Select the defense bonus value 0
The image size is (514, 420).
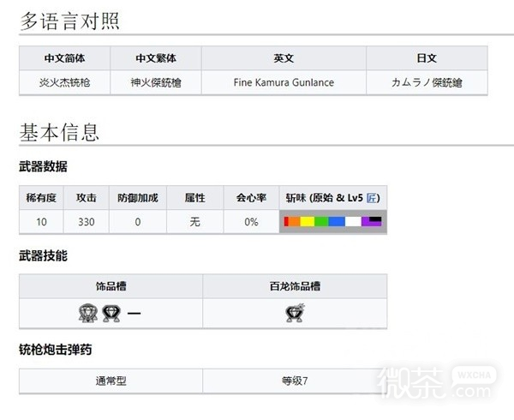click(x=138, y=222)
